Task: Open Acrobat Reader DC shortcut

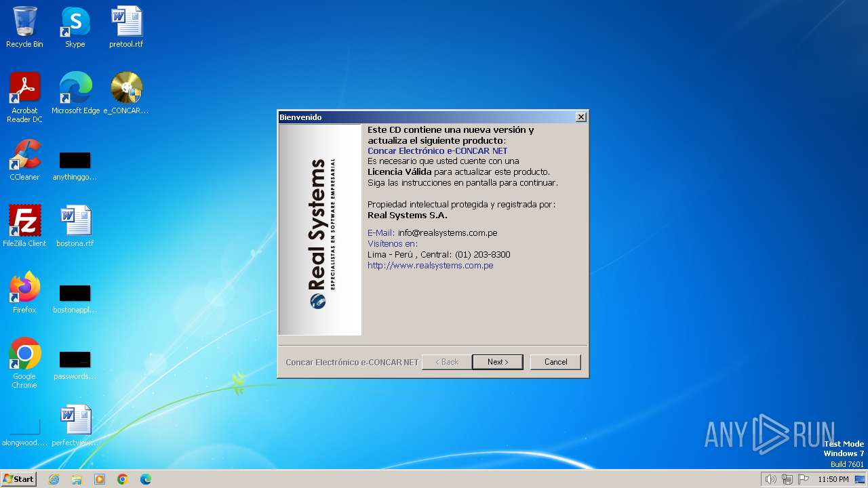Action: click(x=24, y=98)
